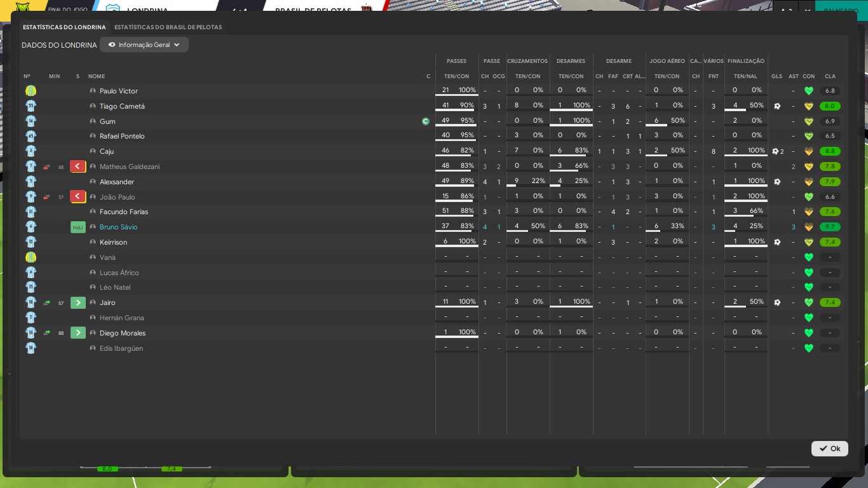Click Facundo Farías's 7.6 rating badge
The image size is (868, 488).
[x=830, y=212]
